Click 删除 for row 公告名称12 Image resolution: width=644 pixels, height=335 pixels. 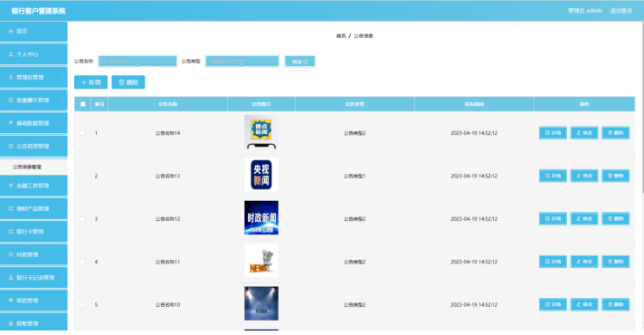click(x=616, y=219)
